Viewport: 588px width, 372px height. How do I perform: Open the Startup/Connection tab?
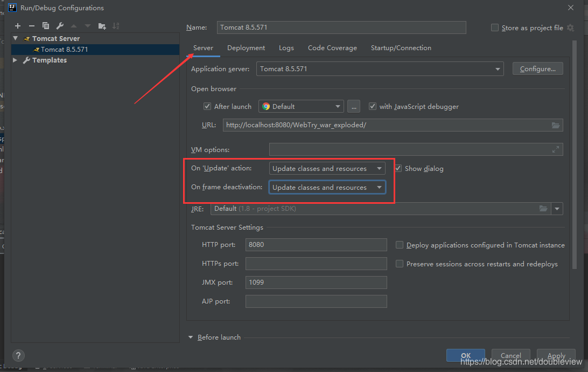point(401,48)
